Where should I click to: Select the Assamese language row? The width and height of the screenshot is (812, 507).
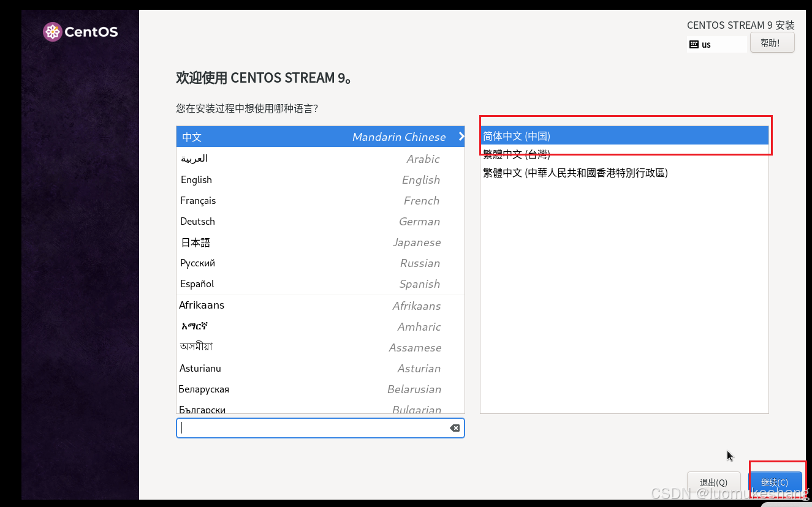321,347
